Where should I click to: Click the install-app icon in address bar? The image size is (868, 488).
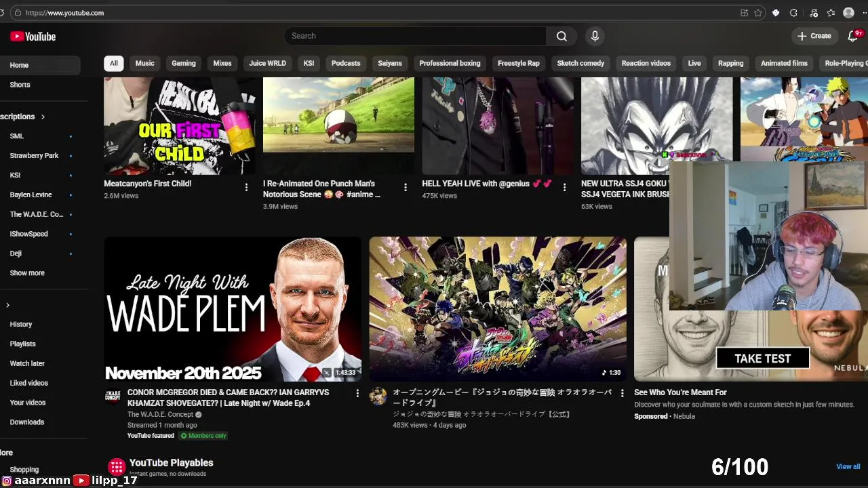point(744,13)
